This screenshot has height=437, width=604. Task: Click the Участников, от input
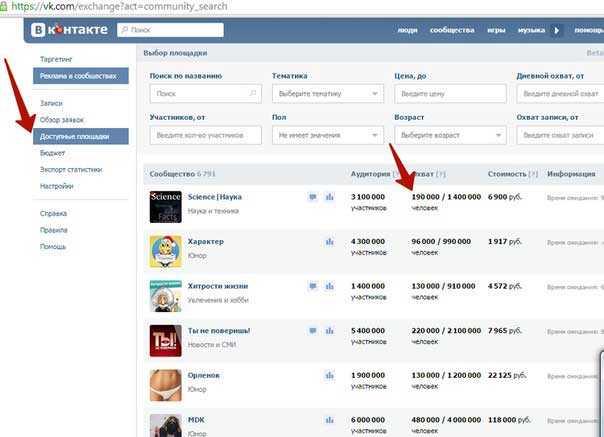coord(205,135)
